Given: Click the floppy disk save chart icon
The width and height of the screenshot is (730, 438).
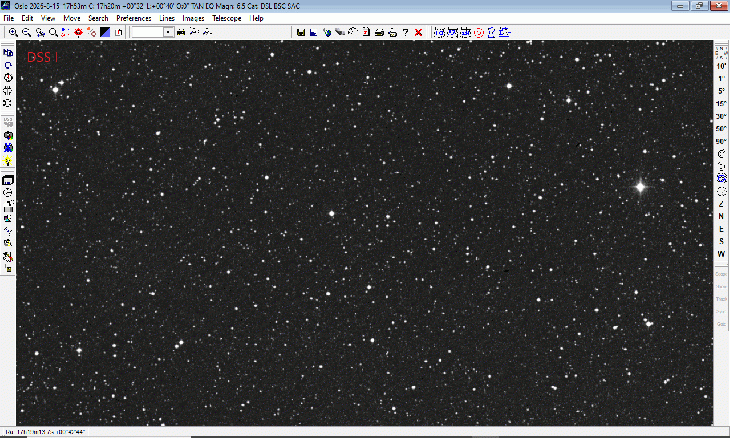Looking at the screenshot, I should pos(301,32).
